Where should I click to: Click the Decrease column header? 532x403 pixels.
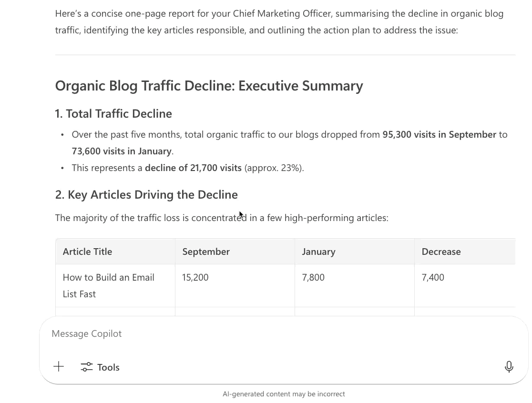[441, 252]
